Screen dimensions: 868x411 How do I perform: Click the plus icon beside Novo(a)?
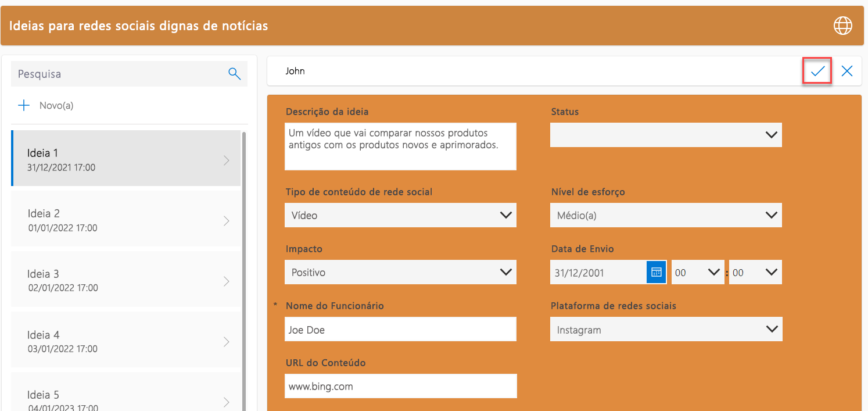24,105
